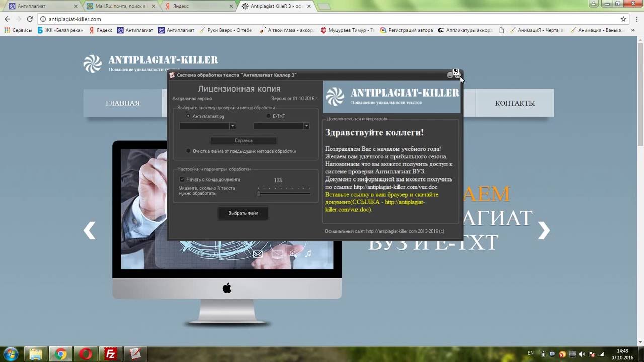Minimize the Антиплагиат Киллер 3 window
The height and width of the screenshot is (362, 644).
pyautogui.click(x=450, y=75)
